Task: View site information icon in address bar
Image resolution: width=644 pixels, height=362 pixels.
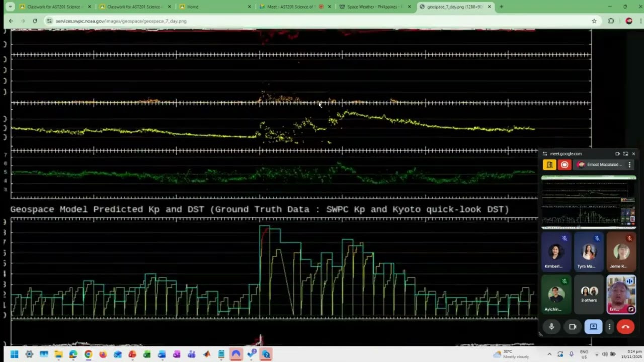Action: point(49,21)
